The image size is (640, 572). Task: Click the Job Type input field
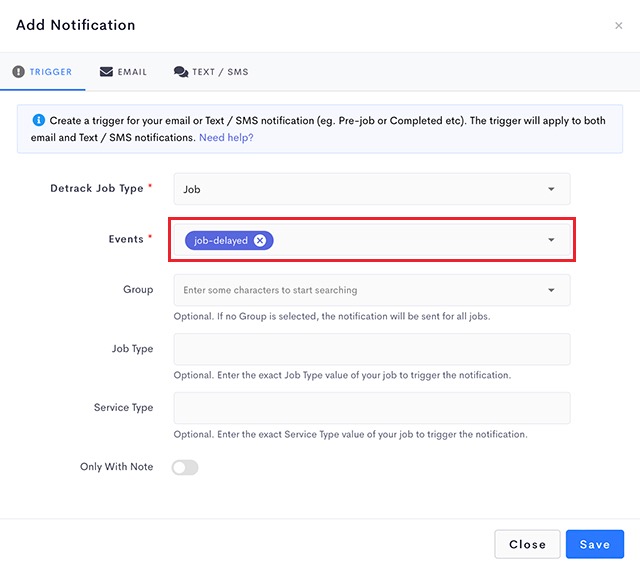tap(372, 349)
